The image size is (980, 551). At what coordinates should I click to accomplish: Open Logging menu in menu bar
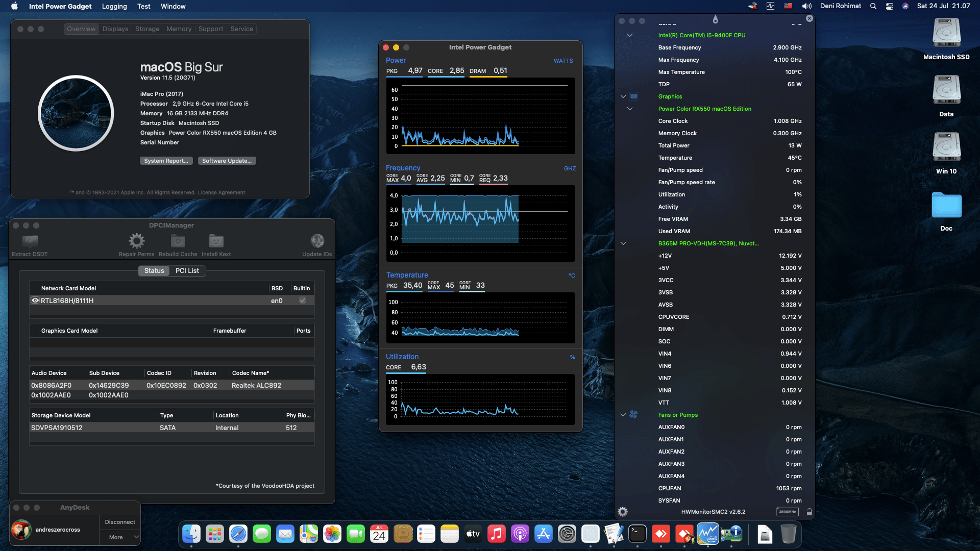click(114, 6)
